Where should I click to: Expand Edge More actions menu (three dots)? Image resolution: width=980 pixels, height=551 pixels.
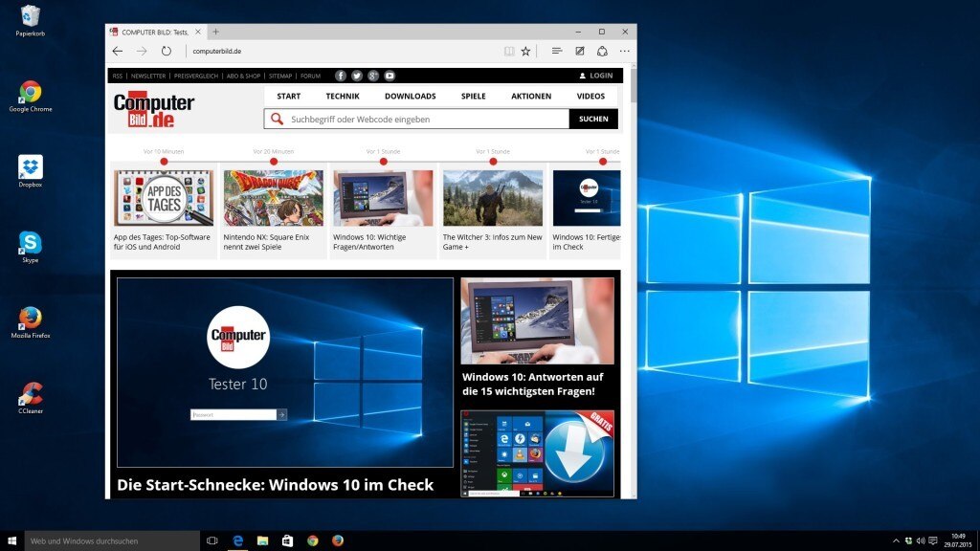click(x=625, y=51)
